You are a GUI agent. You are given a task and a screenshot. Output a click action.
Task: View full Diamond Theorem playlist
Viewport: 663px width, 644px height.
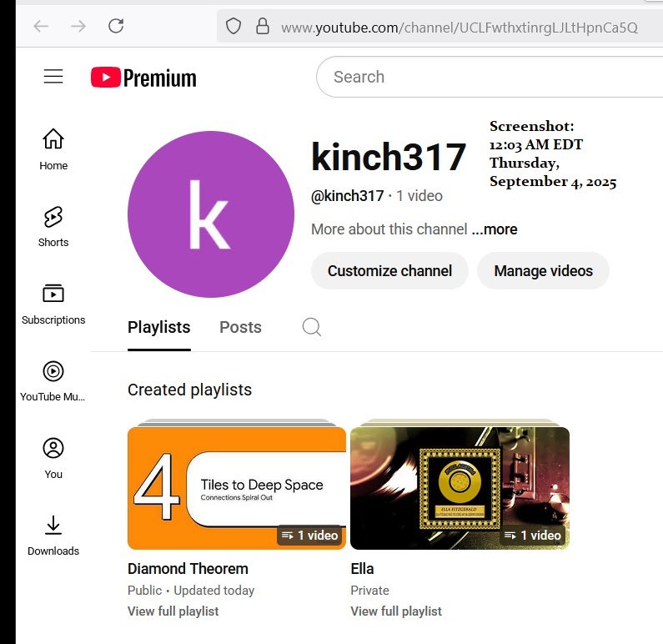[x=173, y=611]
